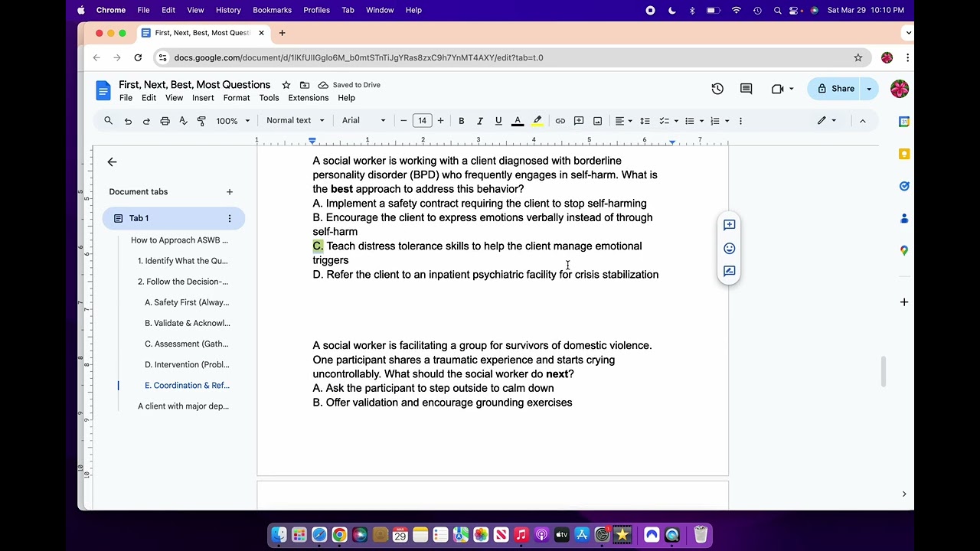980x551 pixels.
Task: Click the search menus magnifier icon
Action: coord(108,121)
